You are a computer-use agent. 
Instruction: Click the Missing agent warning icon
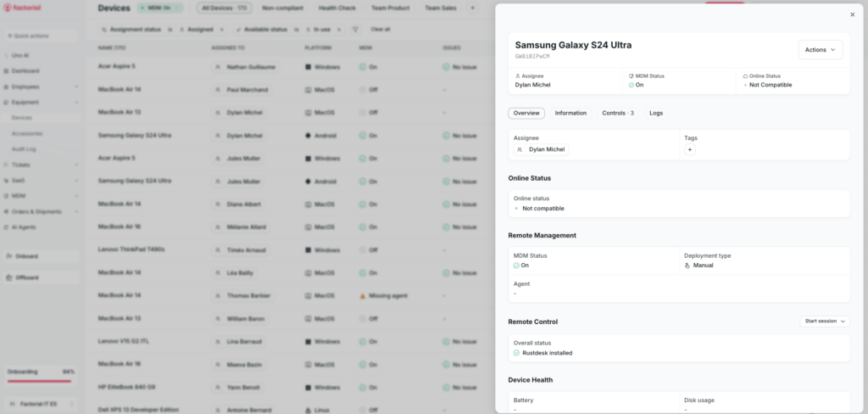point(363,296)
